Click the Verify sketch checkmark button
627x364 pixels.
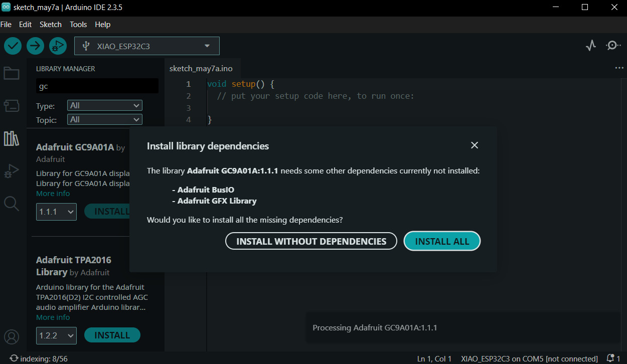(13, 46)
